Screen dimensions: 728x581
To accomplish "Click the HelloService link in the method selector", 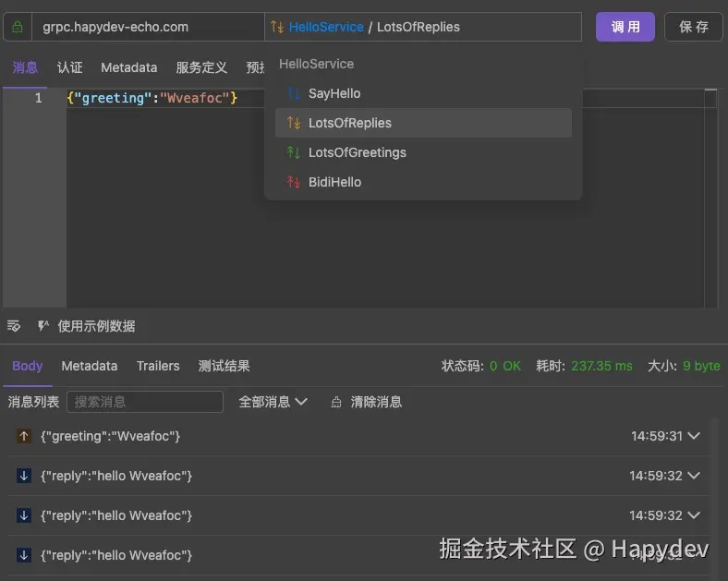I will (x=326, y=27).
